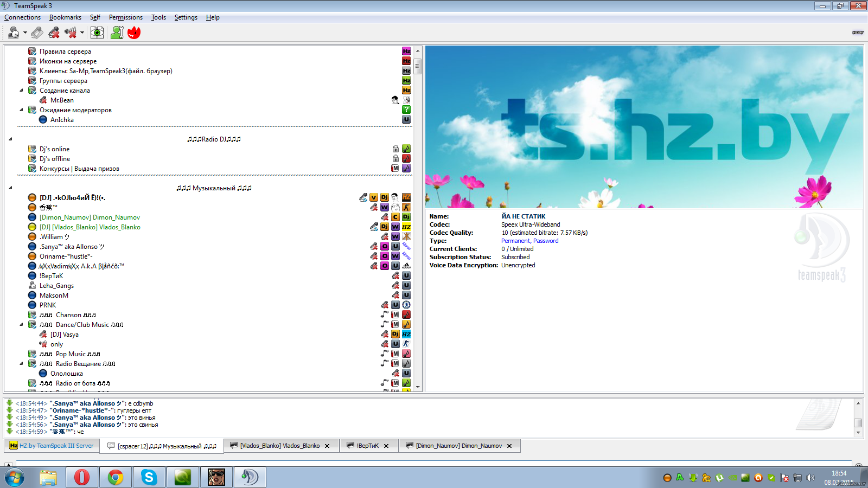Screen dimensions: 868x488
Task: Open contacts manager toolbar icon
Action: [117, 33]
